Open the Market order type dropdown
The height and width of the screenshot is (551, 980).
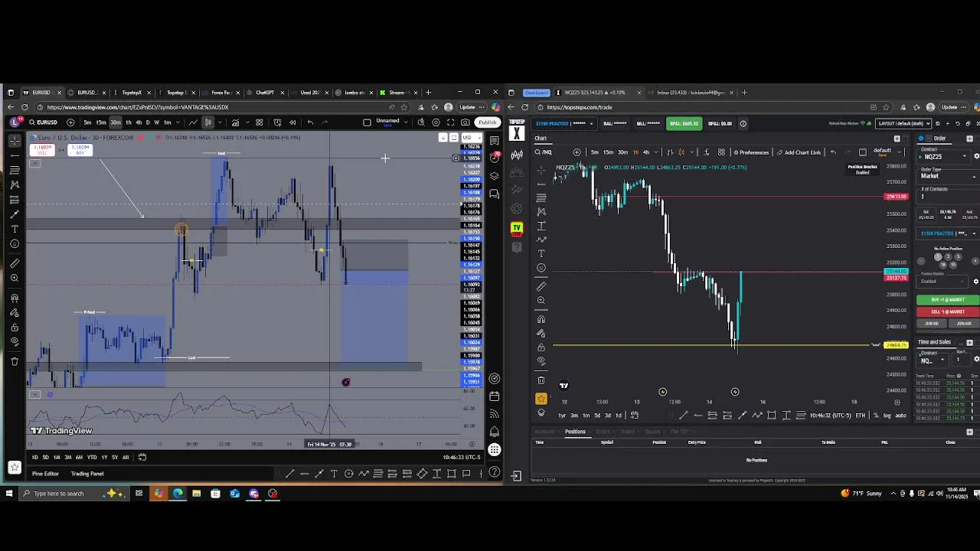[948, 176]
